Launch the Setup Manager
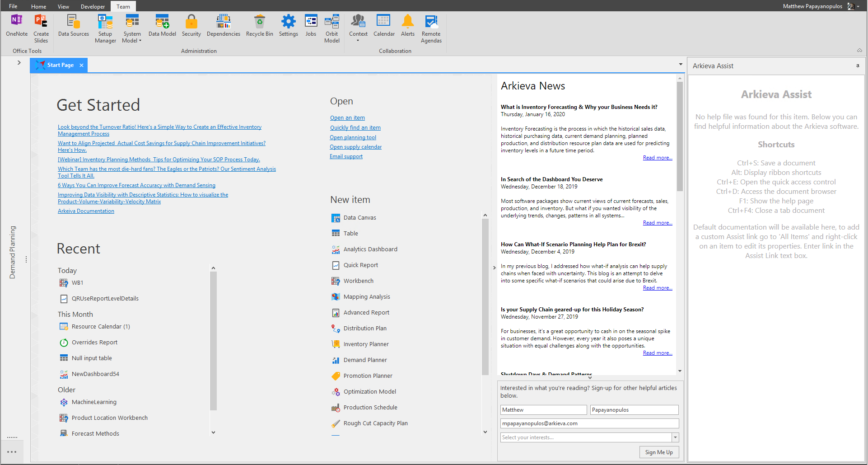The width and height of the screenshot is (868, 465). [105, 28]
